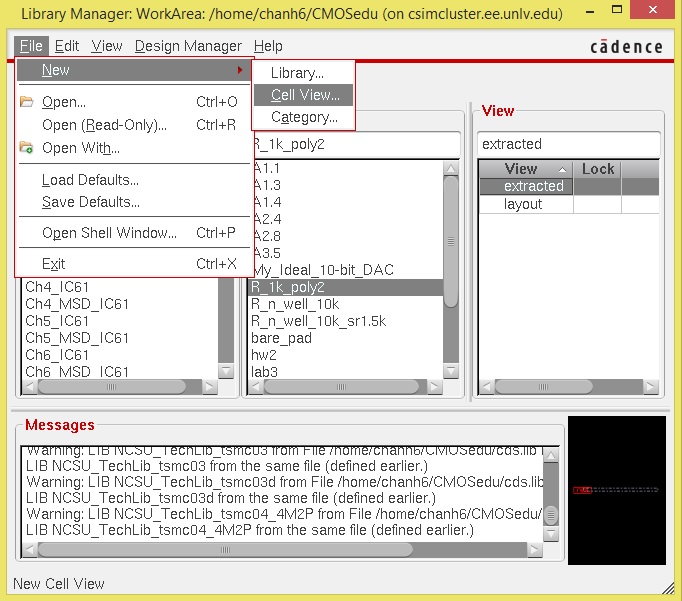Choose Library from the New submenu

297,73
